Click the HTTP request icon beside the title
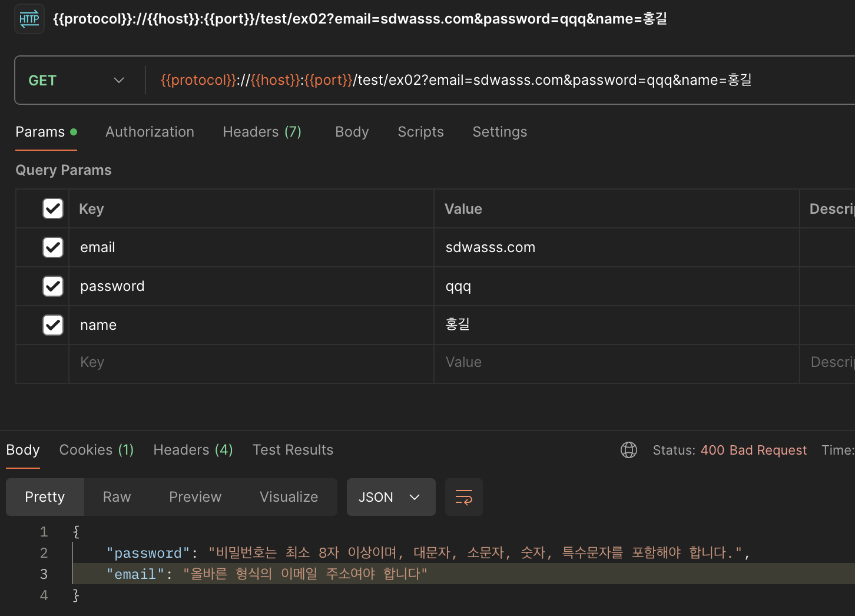This screenshot has height=616, width=855. coord(29,19)
